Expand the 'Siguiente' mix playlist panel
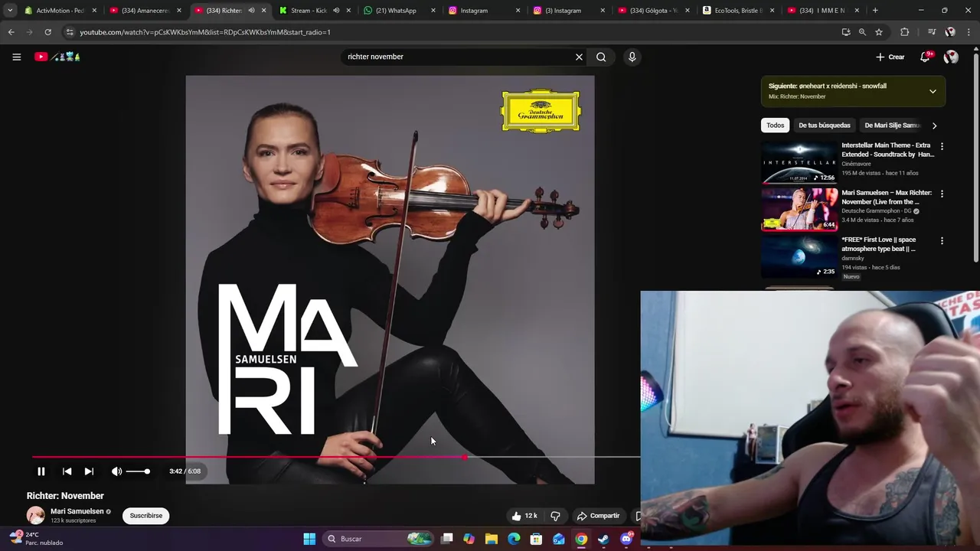The image size is (980, 551). click(x=933, y=91)
